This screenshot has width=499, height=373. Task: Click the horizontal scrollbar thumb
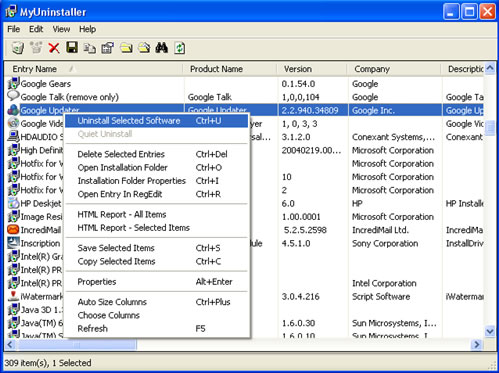tap(77, 344)
